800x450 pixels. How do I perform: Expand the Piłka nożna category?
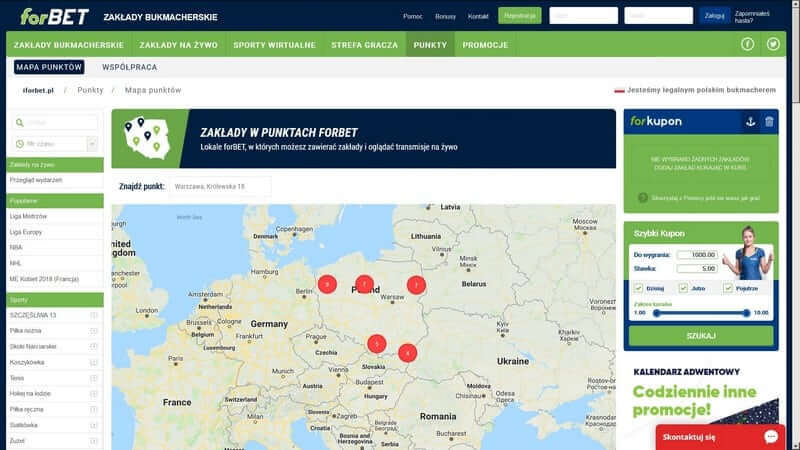[x=94, y=331]
